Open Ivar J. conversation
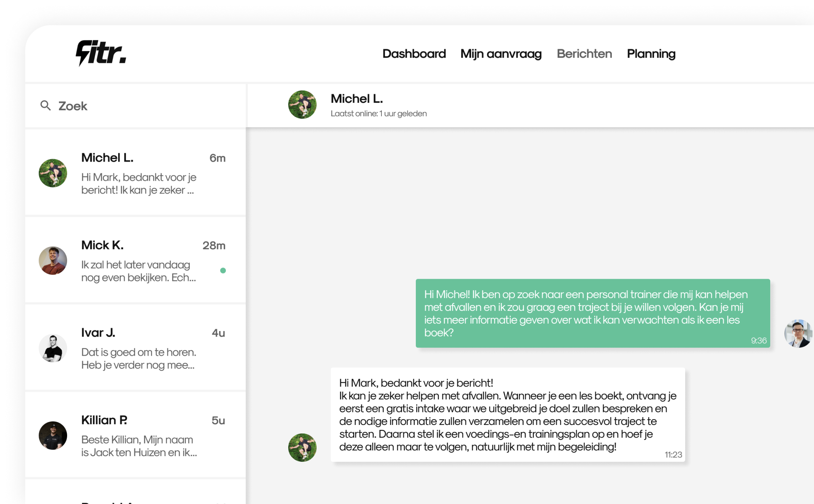Screen dimensions: 814x504 coord(135,347)
